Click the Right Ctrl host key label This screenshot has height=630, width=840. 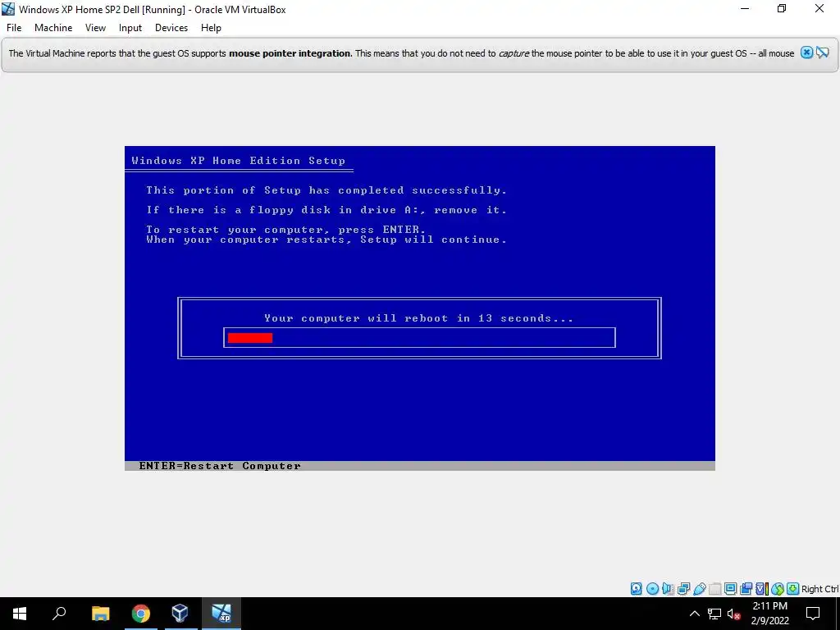pyautogui.click(x=819, y=589)
